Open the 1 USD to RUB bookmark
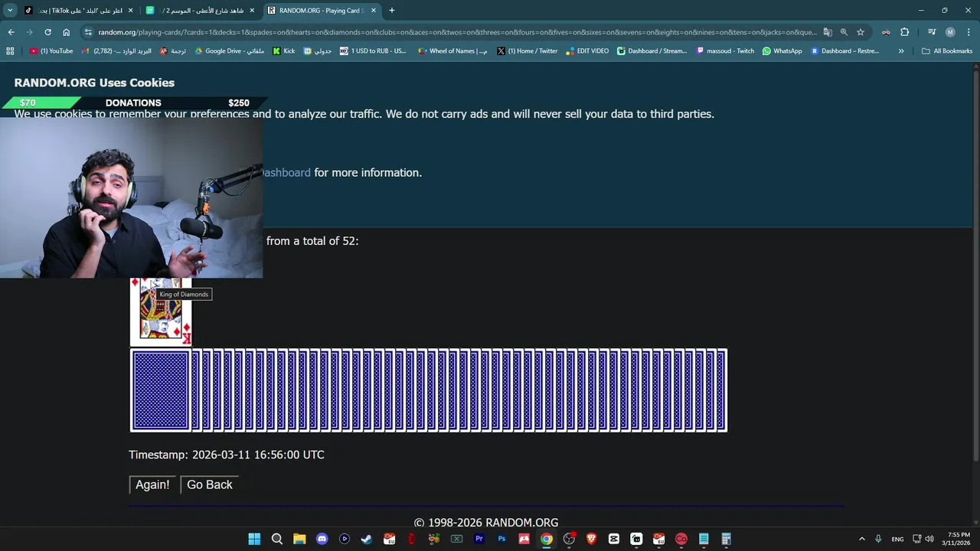The width and height of the screenshot is (980, 551). pyautogui.click(x=373, y=51)
